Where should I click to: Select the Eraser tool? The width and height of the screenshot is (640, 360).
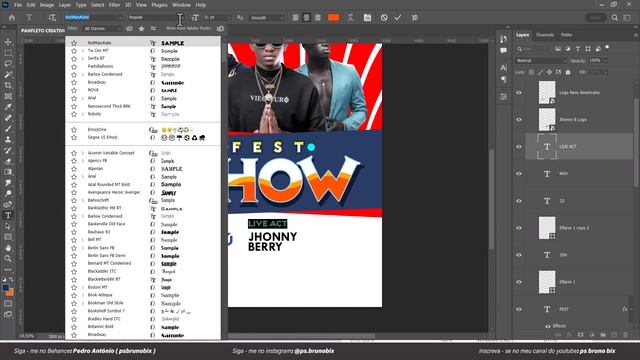(x=8, y=161)
